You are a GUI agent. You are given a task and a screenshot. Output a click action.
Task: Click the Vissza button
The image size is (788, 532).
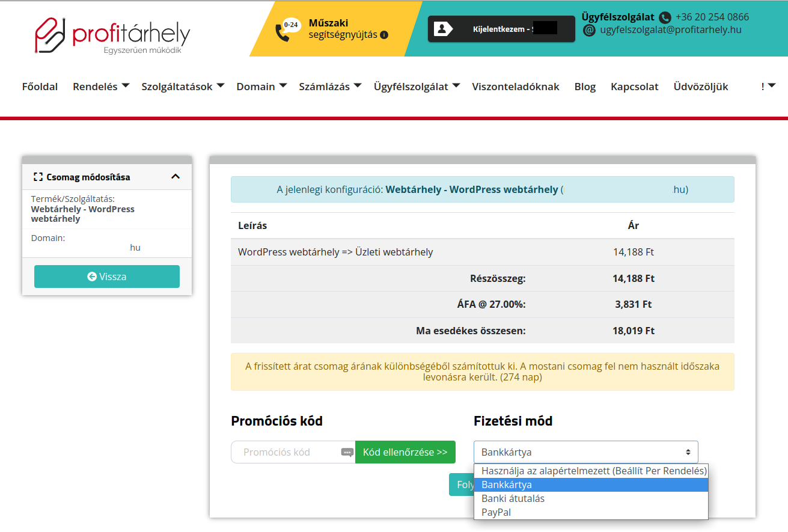point(107,277)
